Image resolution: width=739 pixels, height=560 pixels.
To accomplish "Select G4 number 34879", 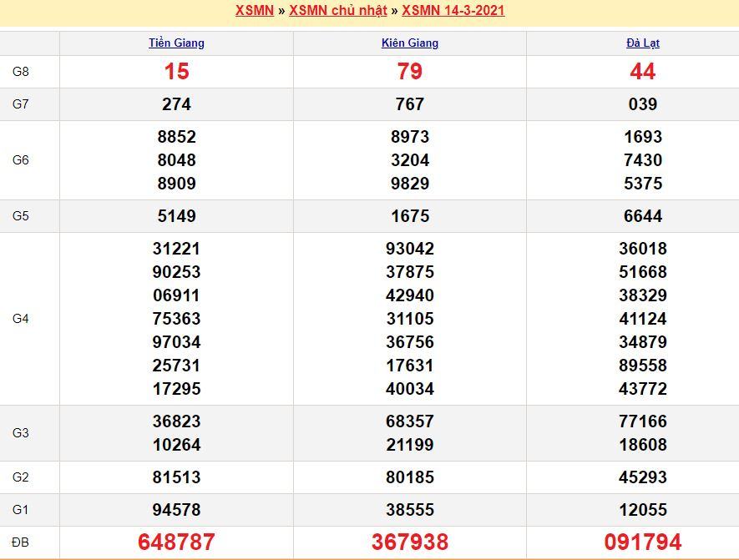I will pos(643,342).
